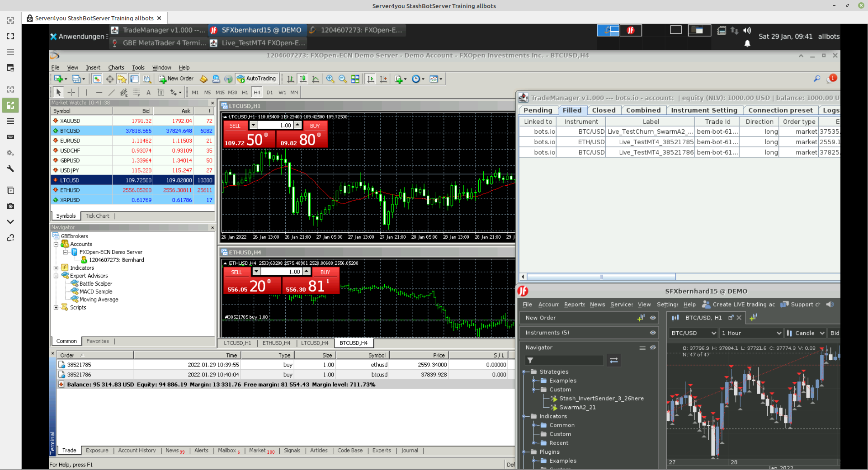The image size is (868, 470).
Task: Open the Candle chart type dropdown
Action: pos(805,333)
